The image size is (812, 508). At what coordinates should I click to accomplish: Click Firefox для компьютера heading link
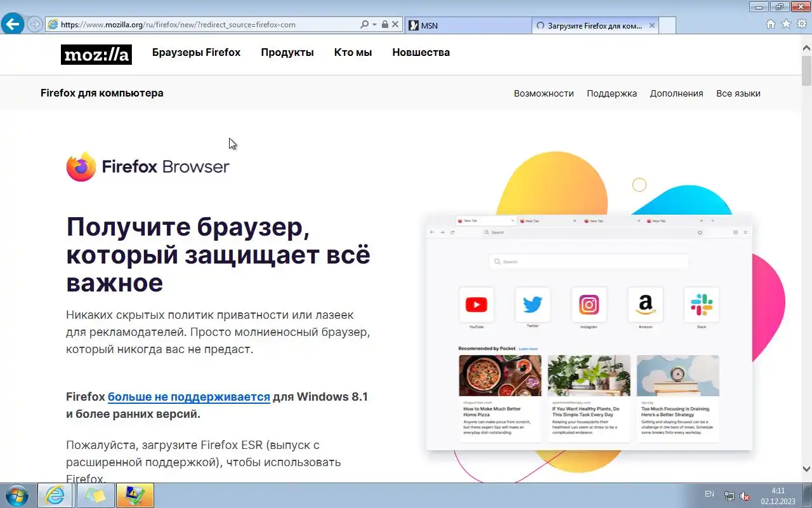pyautogui.click(x=102, y=93)
